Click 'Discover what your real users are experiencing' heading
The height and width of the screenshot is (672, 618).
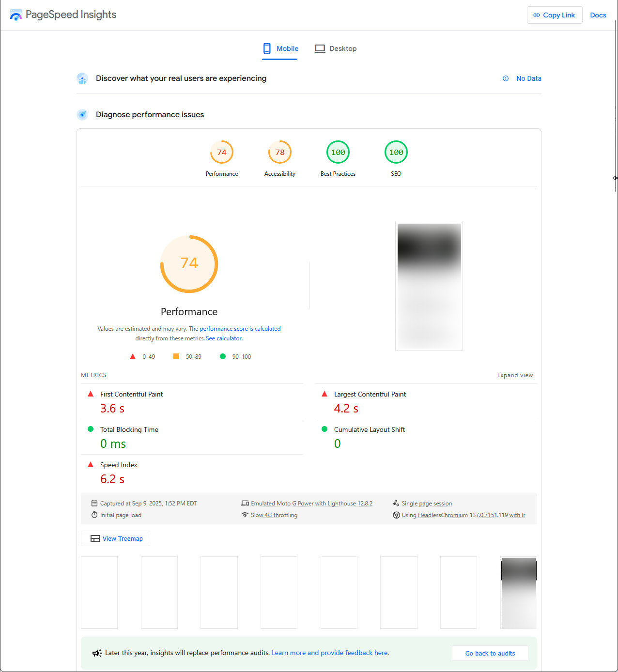pos(181,78)
